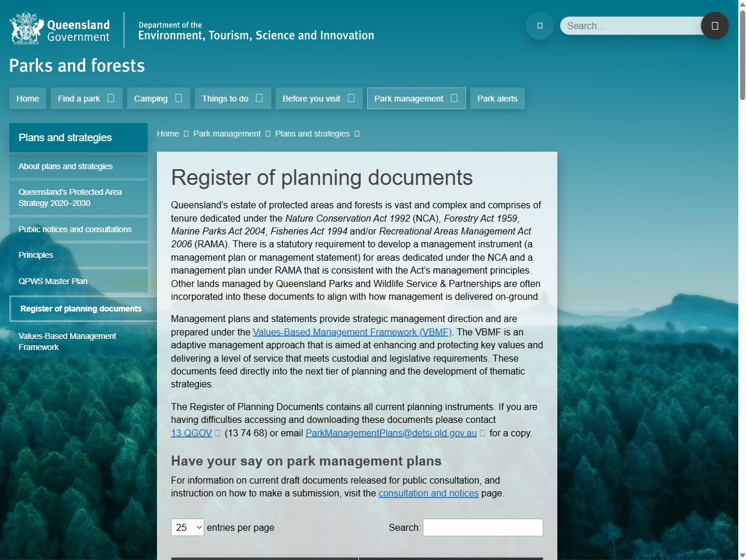The image size is (747, 560).
Task: Click the external link icon after 13 QGOV
Action: tap(218, 433)
